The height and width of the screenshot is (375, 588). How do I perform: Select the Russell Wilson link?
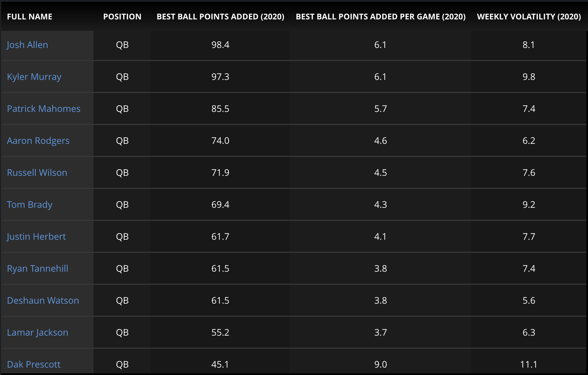click(x=37, y=173)
